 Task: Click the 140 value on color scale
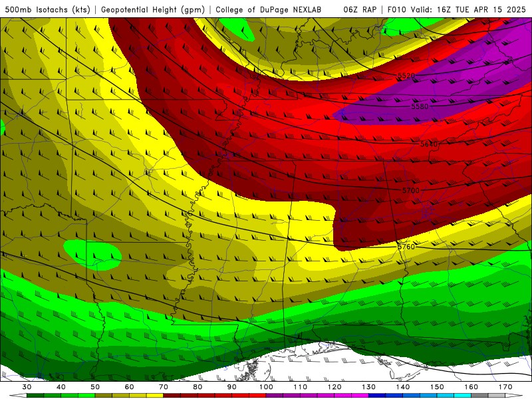(403, 387)
